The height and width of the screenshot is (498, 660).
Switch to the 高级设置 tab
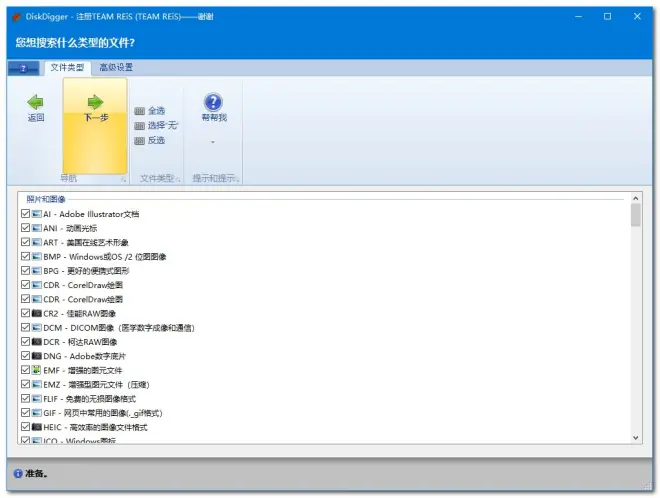coord(116,67)
